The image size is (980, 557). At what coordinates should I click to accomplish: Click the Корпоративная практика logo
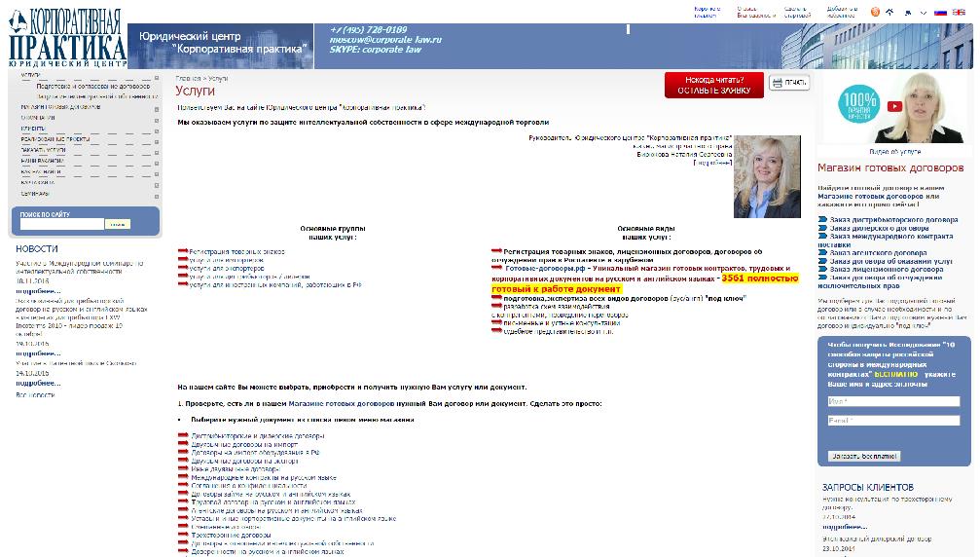pyautogui.click(x=67, y=38)
